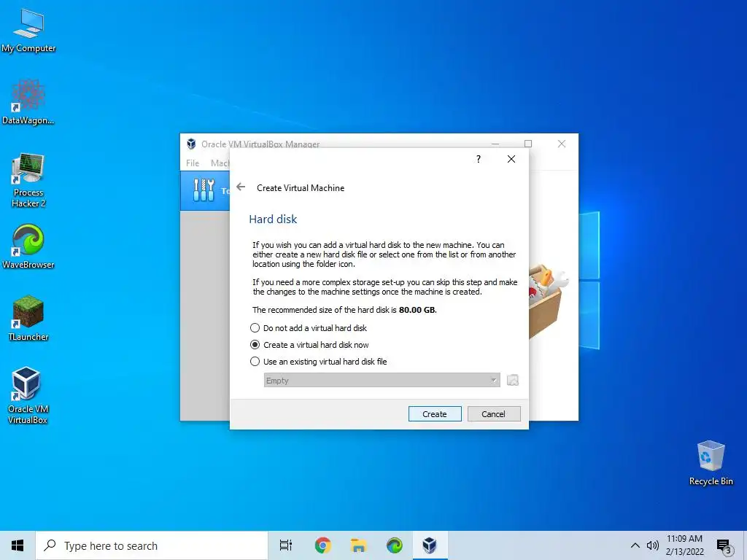Image resolution: width=747 pixels, height=560 pixels.
Task: Open WaveBrowser from the taskbar
Action: point(394,545)
